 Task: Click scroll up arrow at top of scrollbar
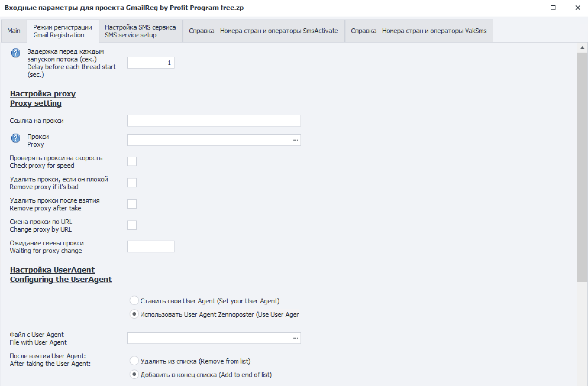pos(582,48)
